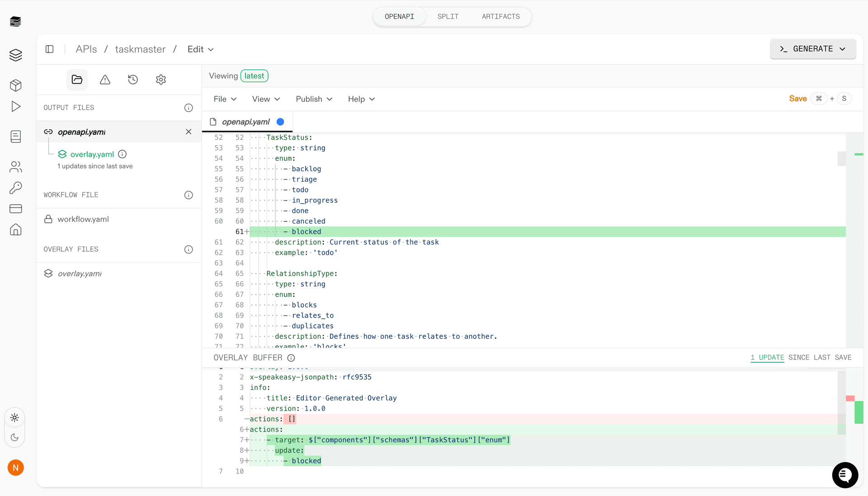Expand the Edit breadcrumb dropdown

(200, 49)
